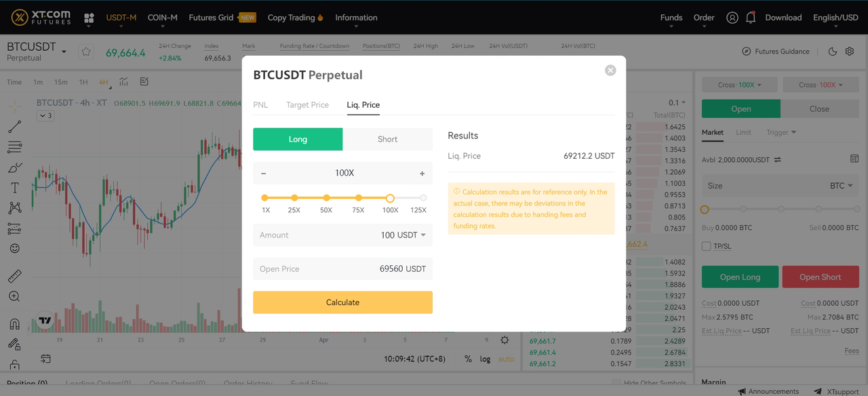Click the order size slider handle
The height and width of the screenshot is (396, 868).
[x=705, y=210]
